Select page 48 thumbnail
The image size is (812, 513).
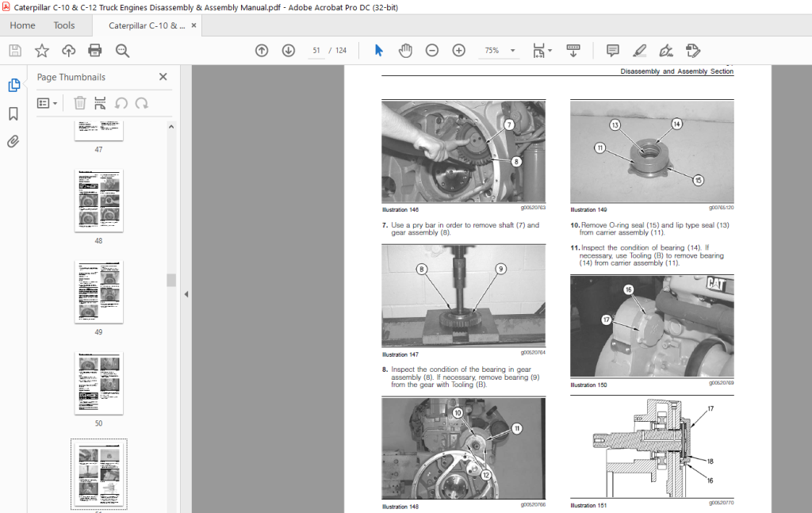click(x=99, y=201)
